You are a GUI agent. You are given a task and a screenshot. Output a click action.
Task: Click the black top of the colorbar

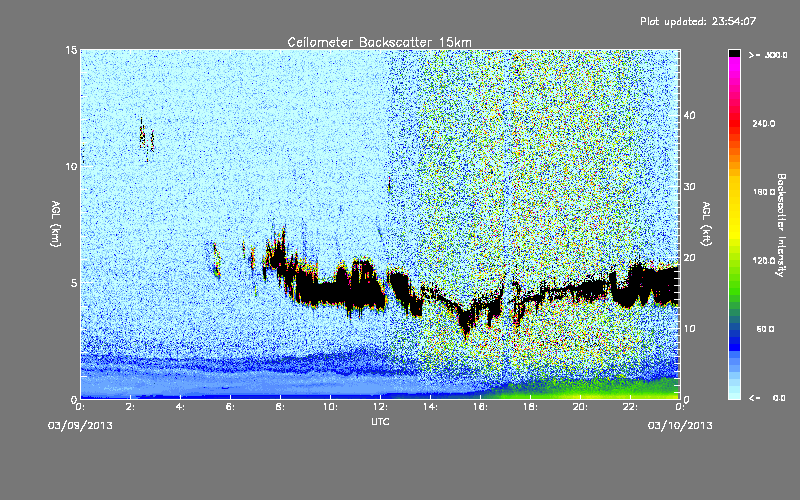click(x=734, y=53)
